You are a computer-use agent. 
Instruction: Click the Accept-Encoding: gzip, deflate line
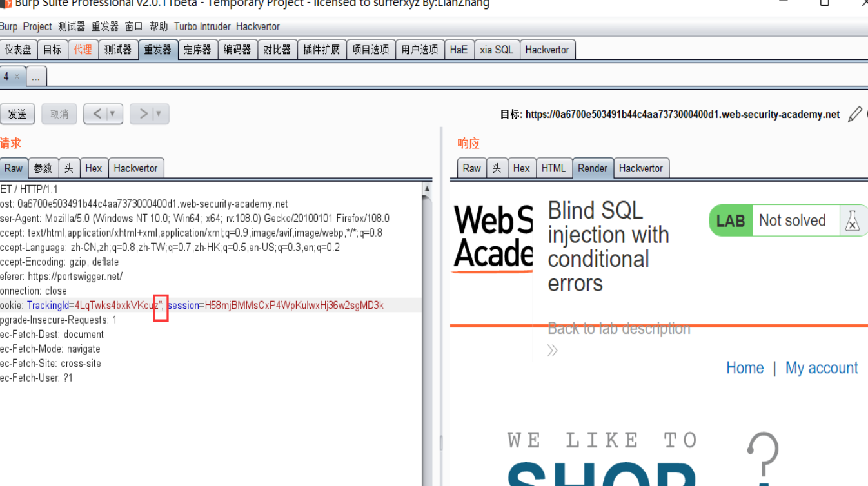[59, 262]
